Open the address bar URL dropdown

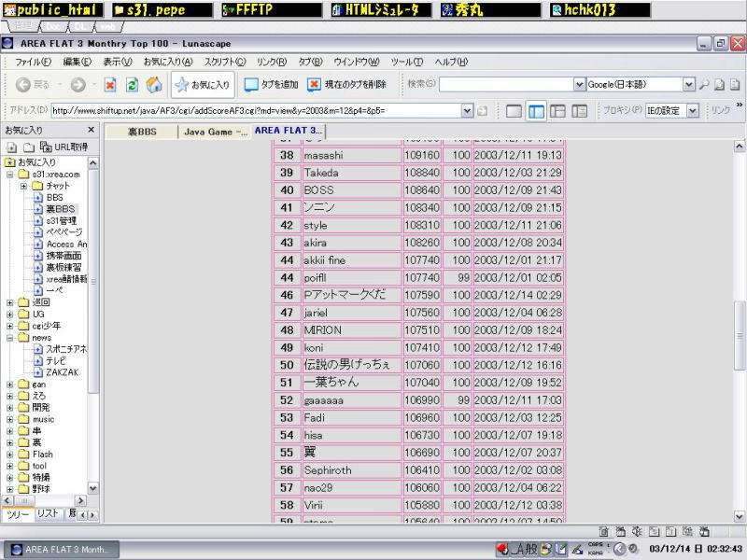468,111
